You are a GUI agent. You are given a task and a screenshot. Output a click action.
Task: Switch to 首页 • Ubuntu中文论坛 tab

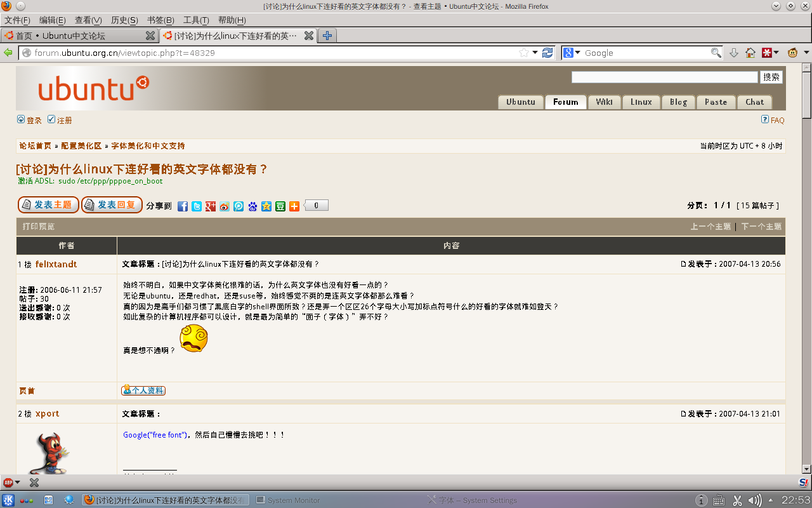pyautogui.click(x=79, y=36)
